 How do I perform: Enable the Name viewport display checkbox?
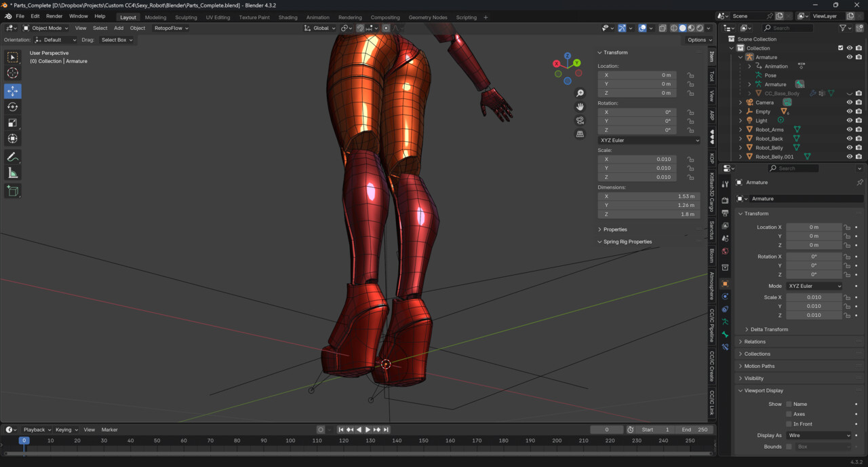click(x=789, y=404)
